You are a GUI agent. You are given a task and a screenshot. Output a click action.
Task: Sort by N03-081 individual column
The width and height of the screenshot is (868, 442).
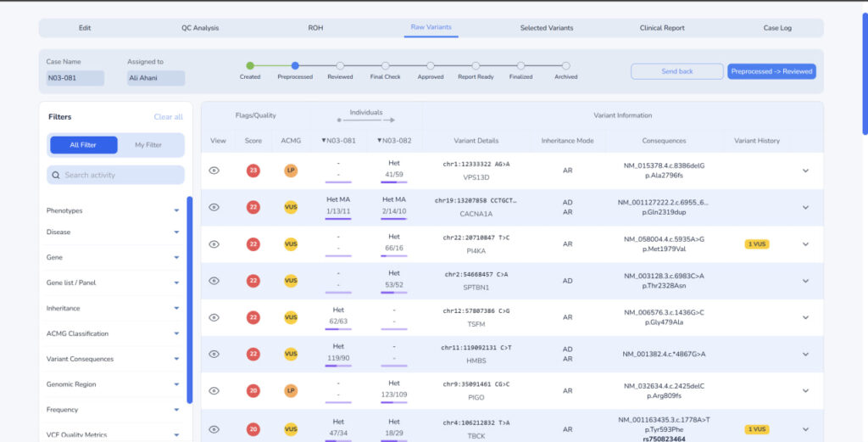point(338,141)
